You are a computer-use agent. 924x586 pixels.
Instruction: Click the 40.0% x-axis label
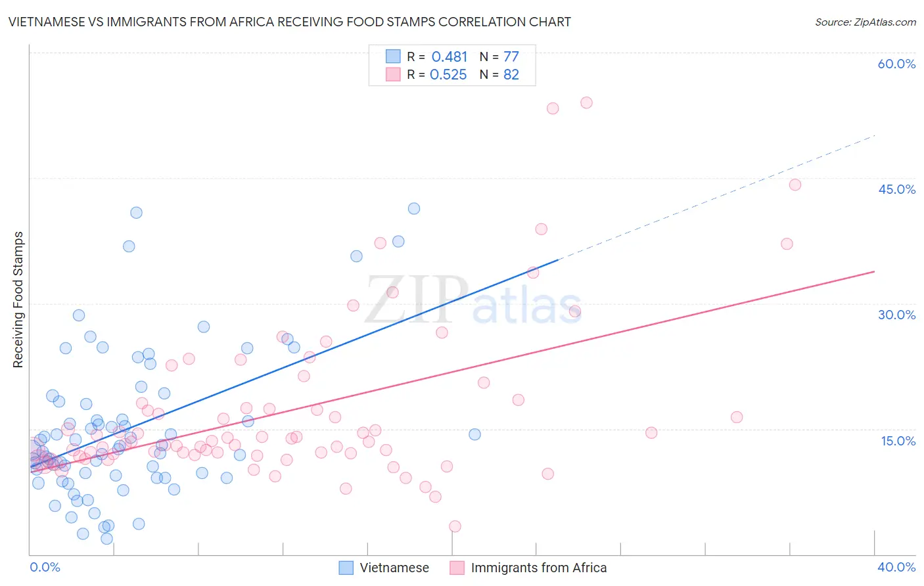click(x=896, y=567)
